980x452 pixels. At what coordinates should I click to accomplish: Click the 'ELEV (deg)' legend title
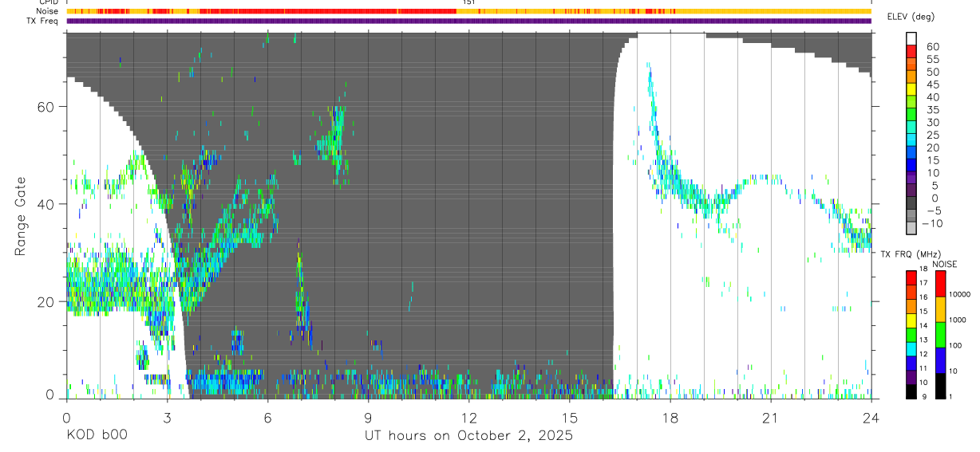pos(909,18)
